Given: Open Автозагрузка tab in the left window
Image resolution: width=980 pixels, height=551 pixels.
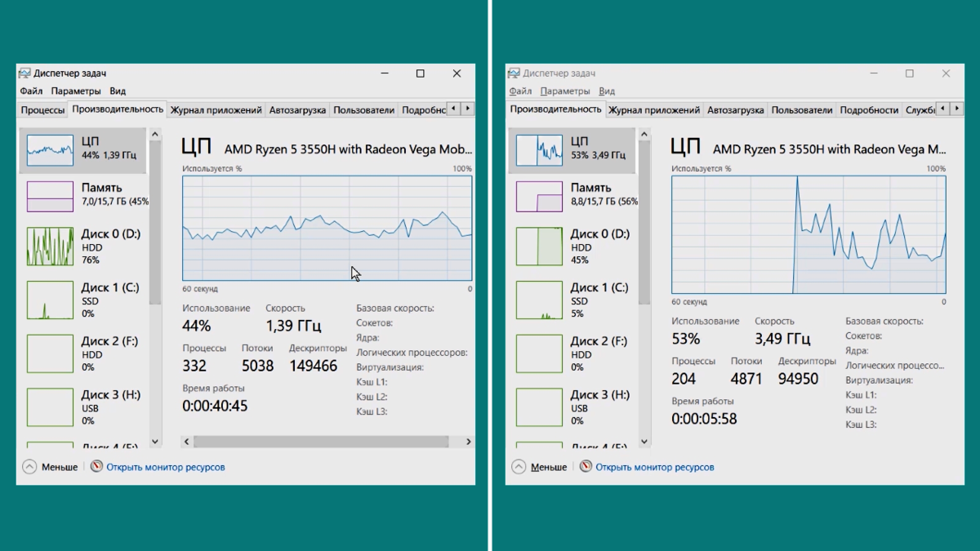Looking at the screenshot, I should 297,110.
